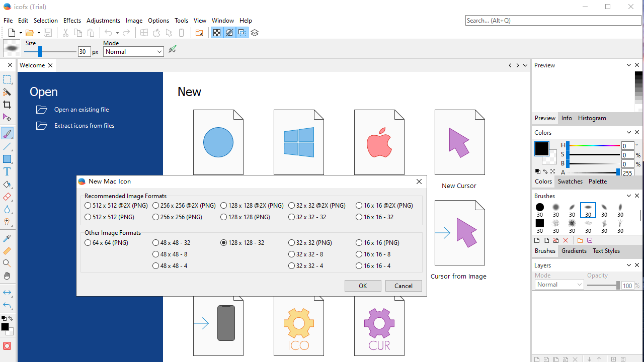
Task: Open the Adjustments menu
Action: (103, 21)
